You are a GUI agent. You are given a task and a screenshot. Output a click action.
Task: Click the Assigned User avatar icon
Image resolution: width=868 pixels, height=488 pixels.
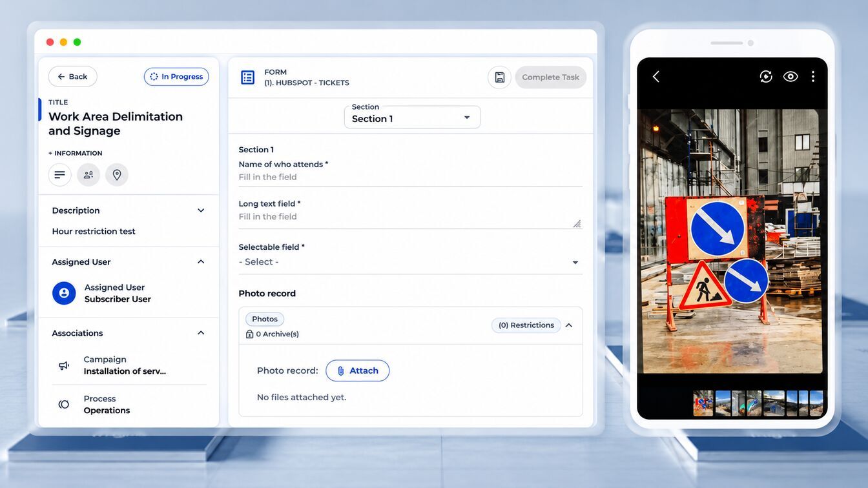(64, 293)
